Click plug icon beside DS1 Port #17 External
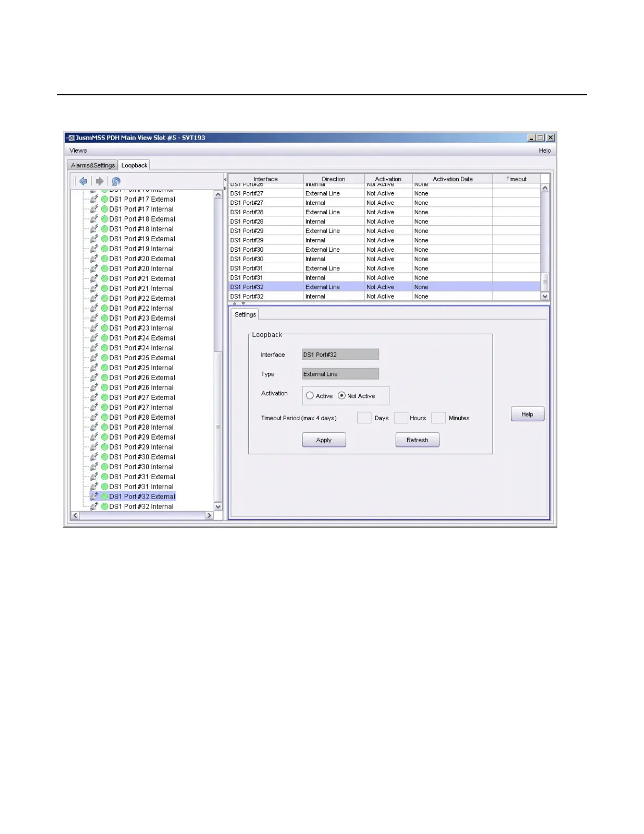Image resolution: width=644 pixels, height=834 pixels. pos(94,199)
